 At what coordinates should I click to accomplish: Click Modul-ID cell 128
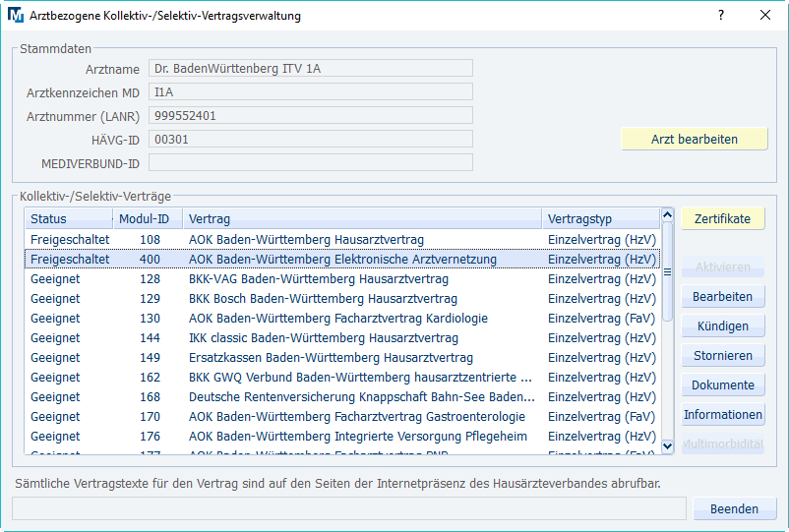[150, 279]
